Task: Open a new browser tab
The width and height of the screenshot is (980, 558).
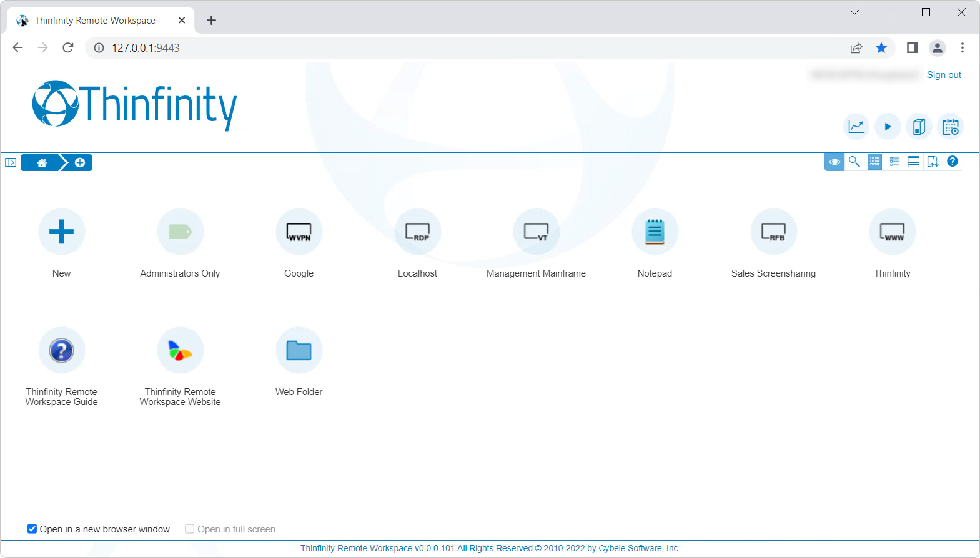Action: pos(211,21)
